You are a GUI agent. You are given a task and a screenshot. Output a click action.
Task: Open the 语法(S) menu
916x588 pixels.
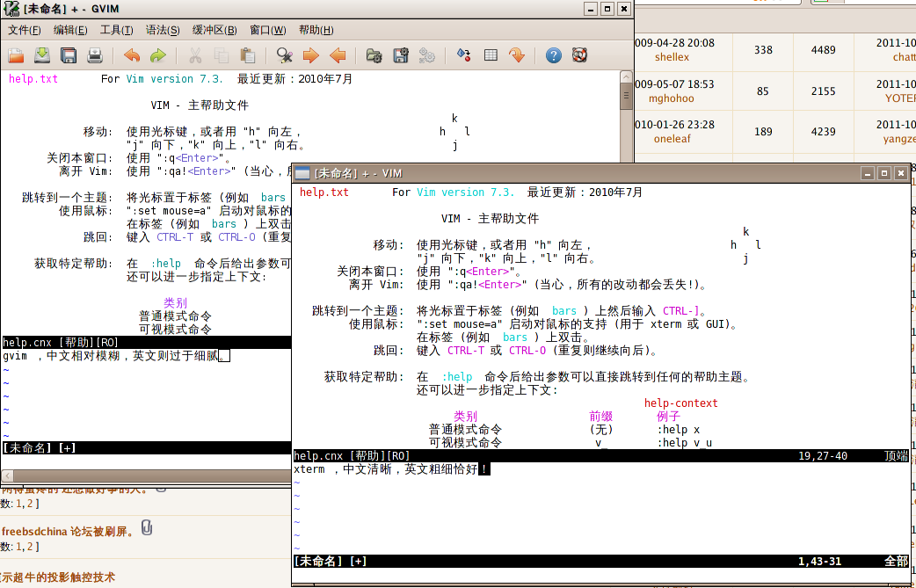(x=163, y=30)
